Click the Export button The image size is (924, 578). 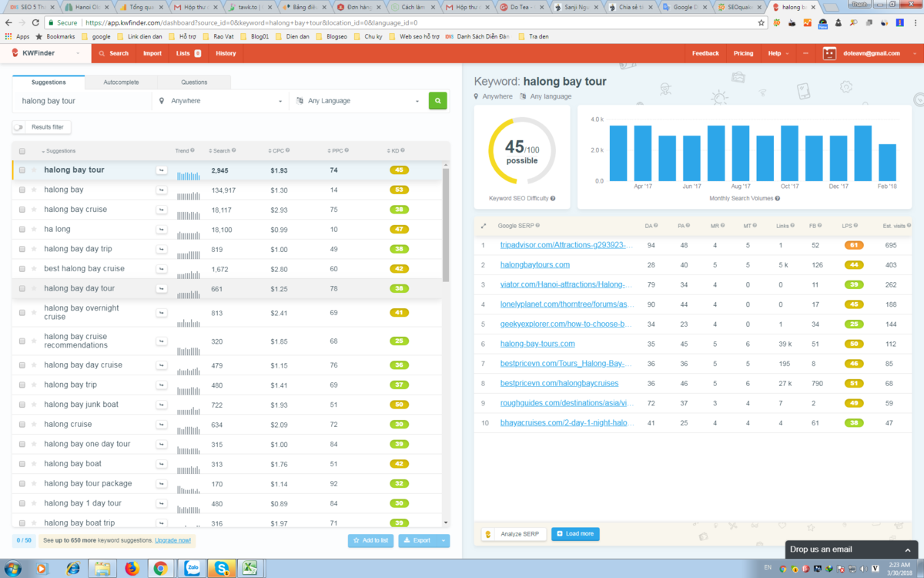(418, 541)
